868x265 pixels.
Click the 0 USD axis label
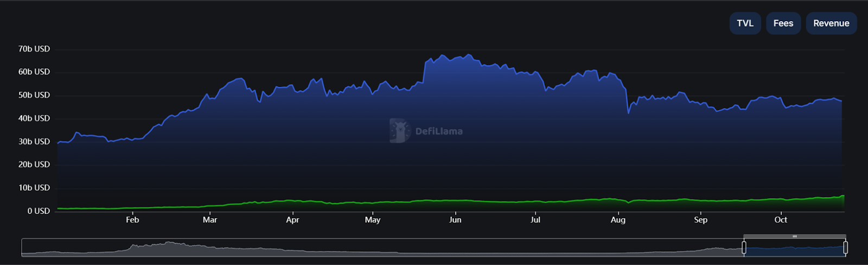point(39,211)
